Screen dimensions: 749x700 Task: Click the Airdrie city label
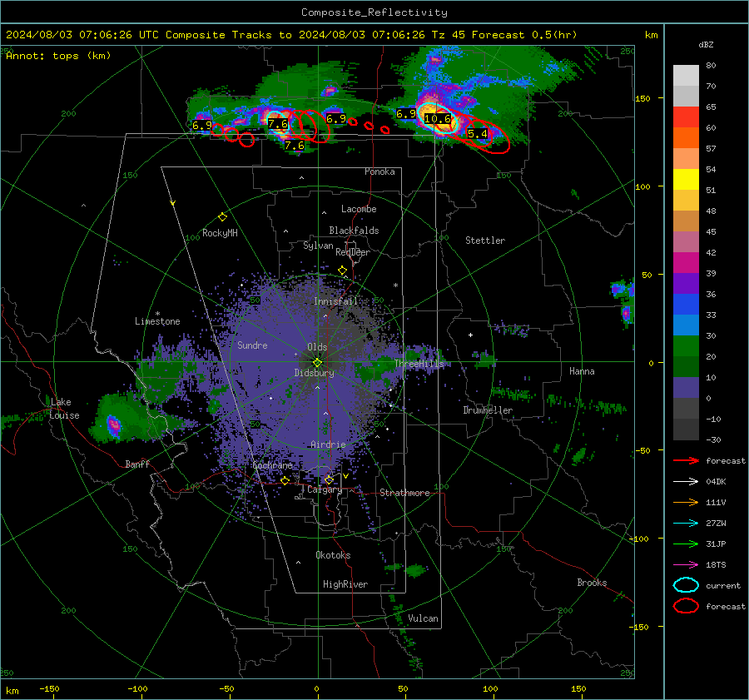point(328,444)
